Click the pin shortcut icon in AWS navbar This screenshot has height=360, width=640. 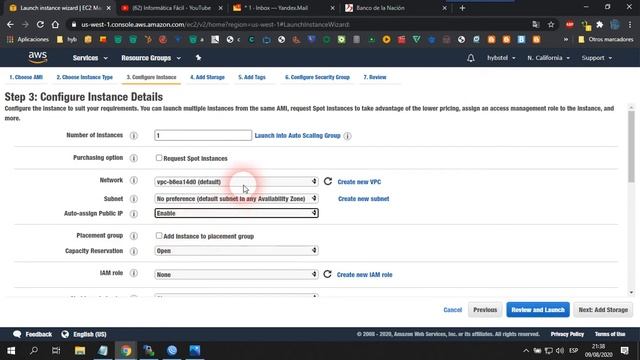[198, 58]
